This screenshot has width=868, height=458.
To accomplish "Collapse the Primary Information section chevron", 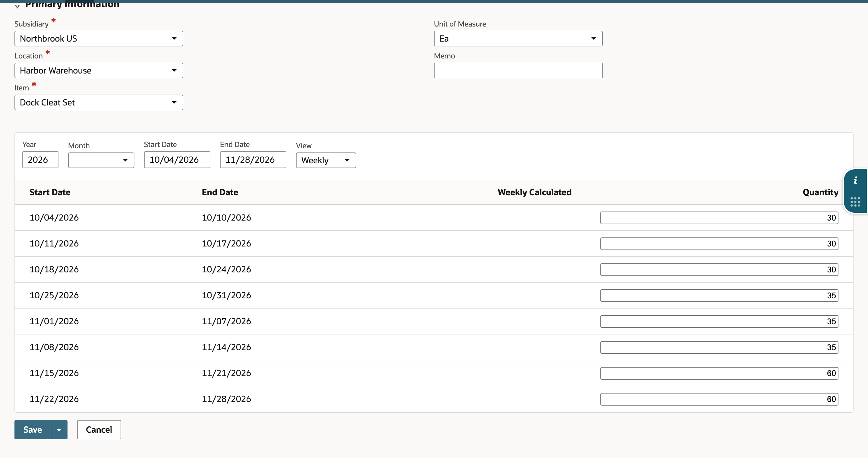I will point(17,6).
